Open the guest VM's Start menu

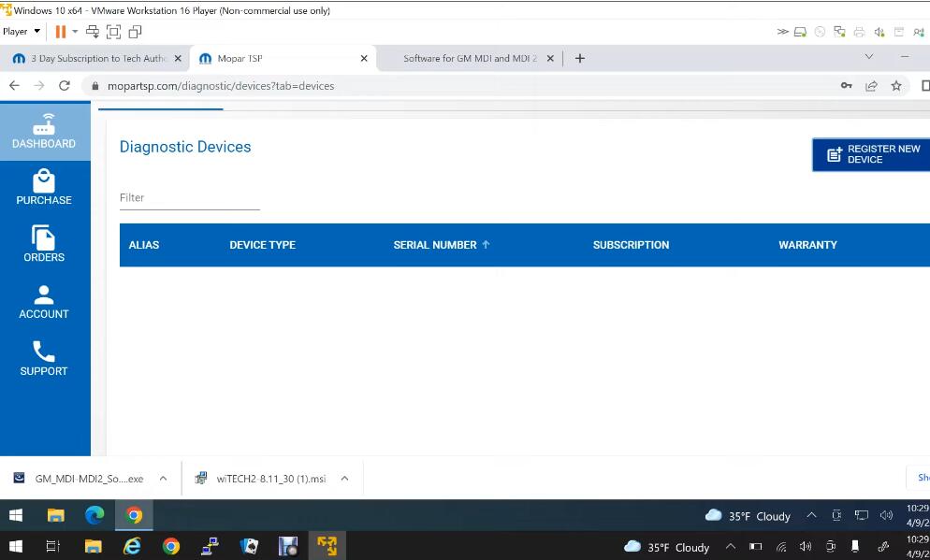coord(16,515)
